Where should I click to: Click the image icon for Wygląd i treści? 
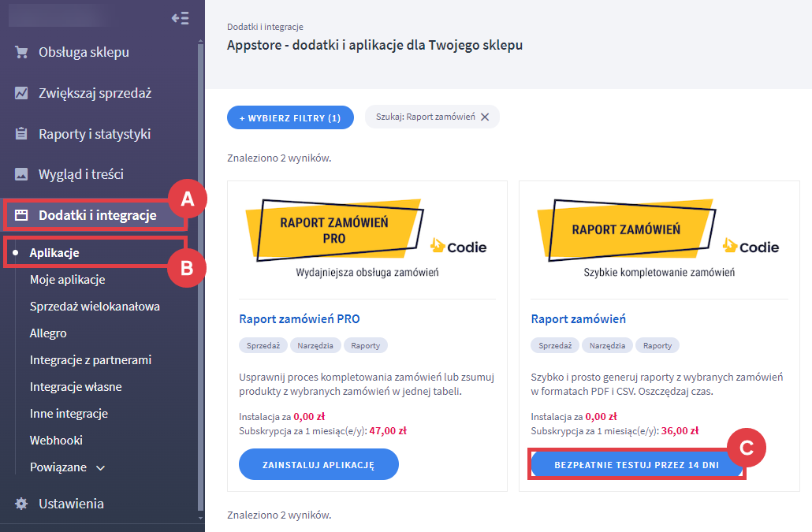tap(22, 174)
